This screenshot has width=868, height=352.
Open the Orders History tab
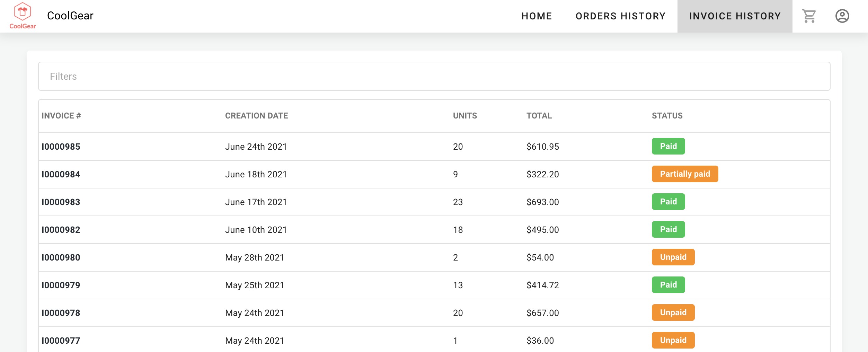click(x=620, y=16)
